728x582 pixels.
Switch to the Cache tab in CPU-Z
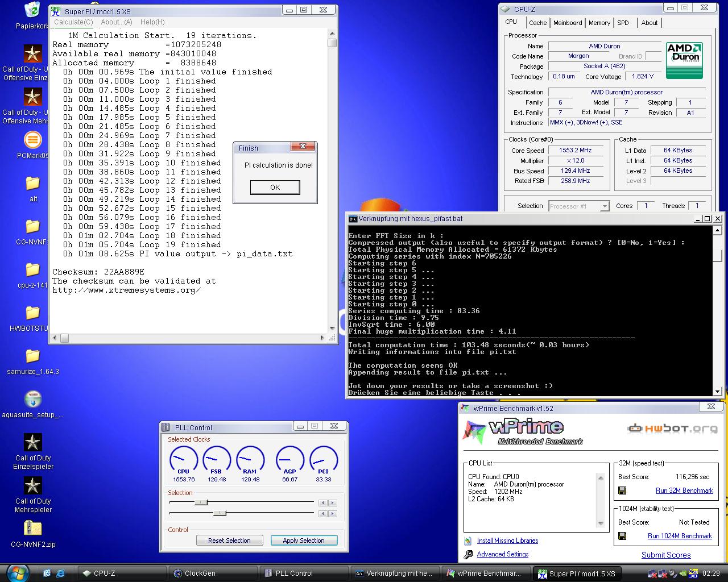click(537, 23)
